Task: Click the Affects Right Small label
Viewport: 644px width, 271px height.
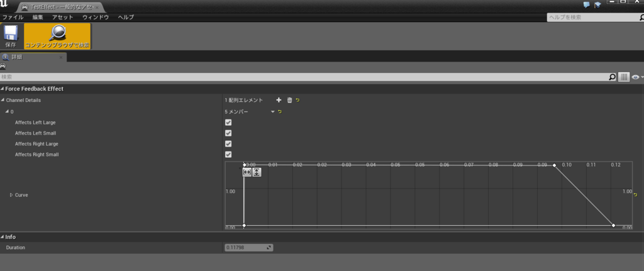Action: 37,155
